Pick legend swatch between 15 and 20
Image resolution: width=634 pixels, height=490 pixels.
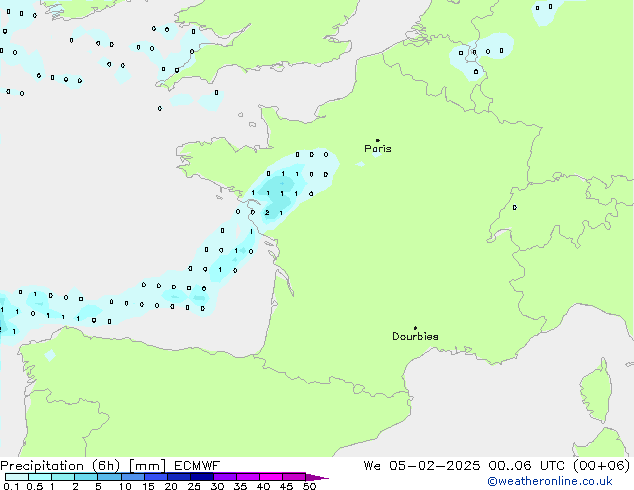[x=156, y=477]
